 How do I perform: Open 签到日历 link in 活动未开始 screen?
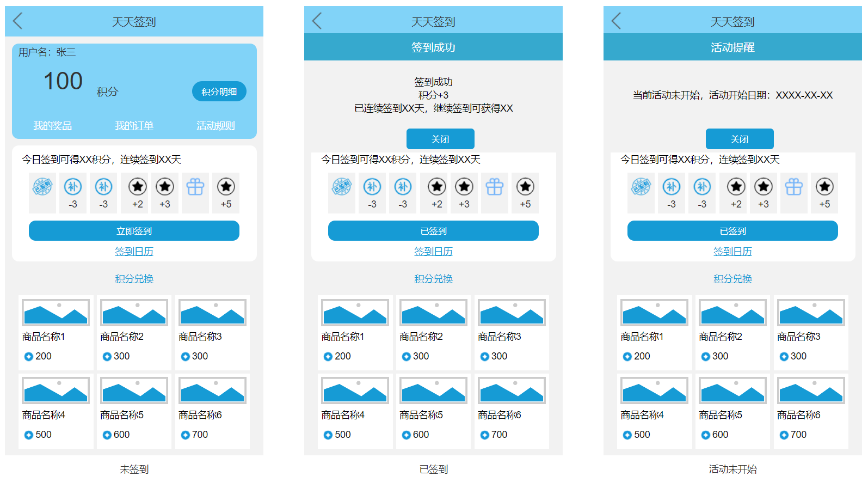point(732,252)
